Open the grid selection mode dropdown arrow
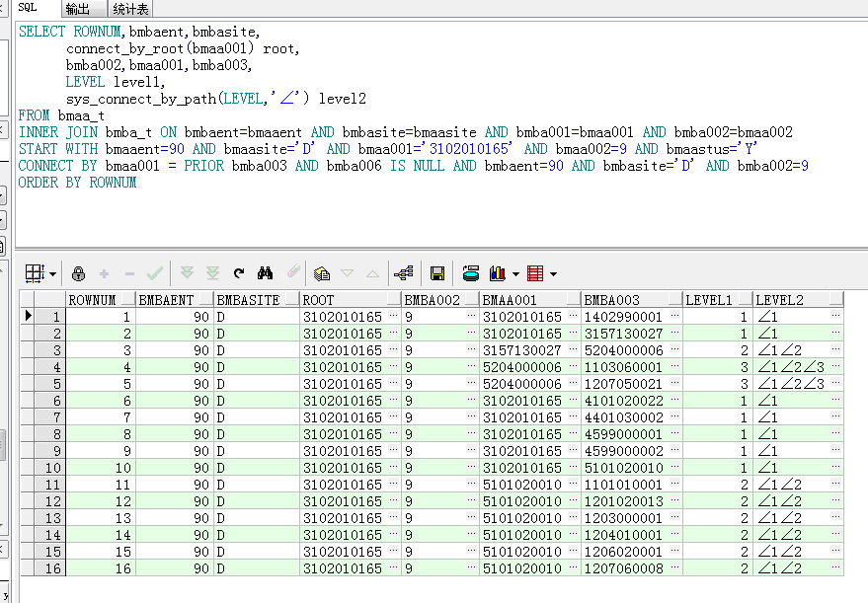 52,273
